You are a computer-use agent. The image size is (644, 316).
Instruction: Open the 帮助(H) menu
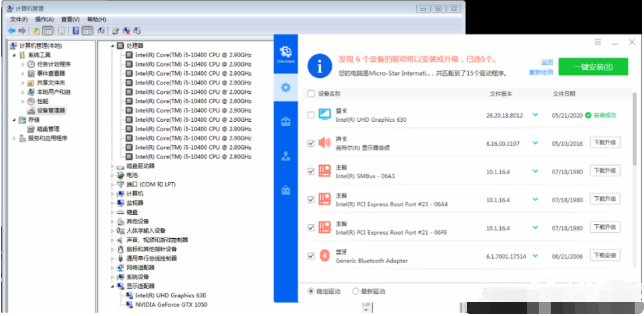click(97, 19)
